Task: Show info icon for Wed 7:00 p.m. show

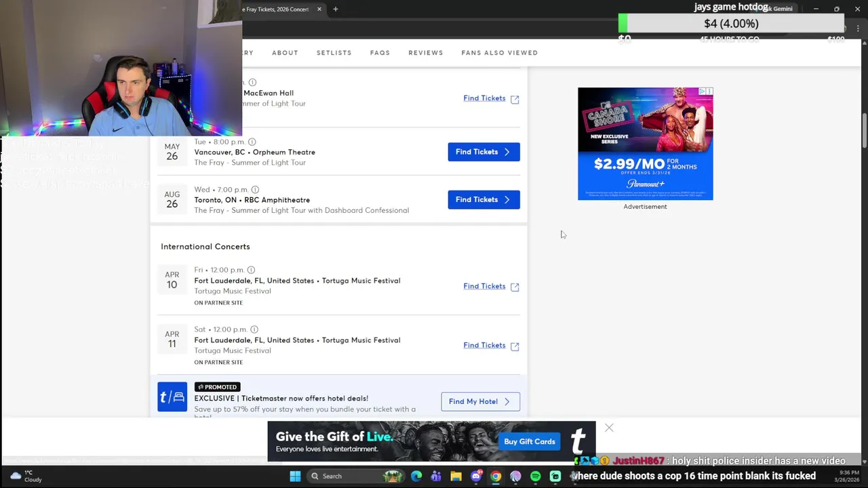Action: pyautogui.click(x=255, y=190)
